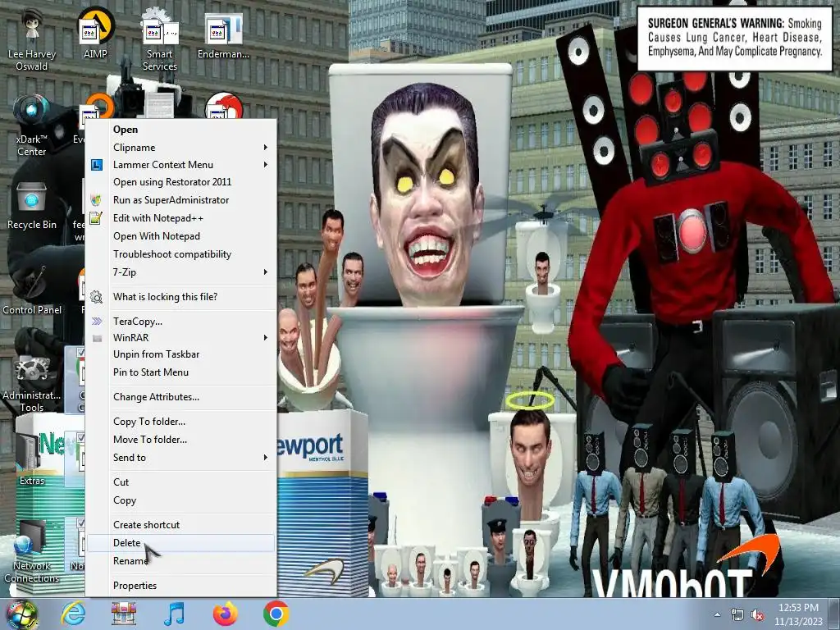Choose Change Attributes...
840x630 pixels.
click(x=180, y=397)
